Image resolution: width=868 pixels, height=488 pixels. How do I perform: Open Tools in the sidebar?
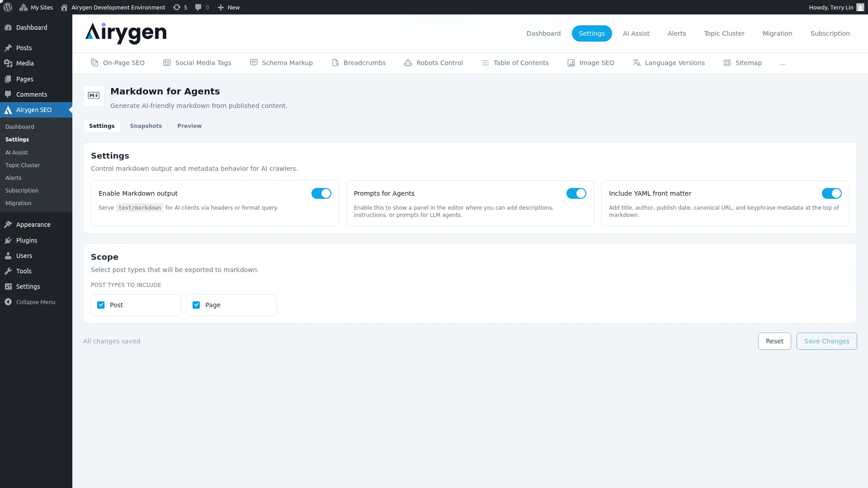coord(36,271)
